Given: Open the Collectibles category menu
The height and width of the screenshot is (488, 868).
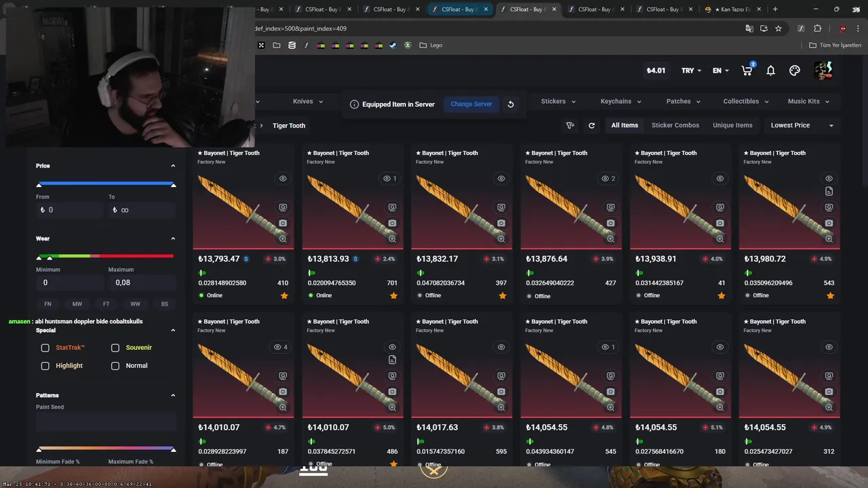Looking at the screenshot, I should (746, 102).
